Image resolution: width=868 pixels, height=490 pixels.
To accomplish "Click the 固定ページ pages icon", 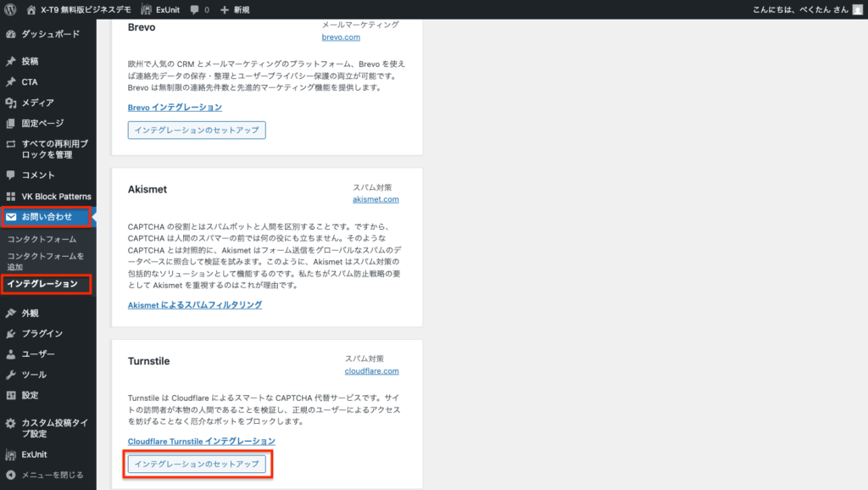I will click(10, 123).
